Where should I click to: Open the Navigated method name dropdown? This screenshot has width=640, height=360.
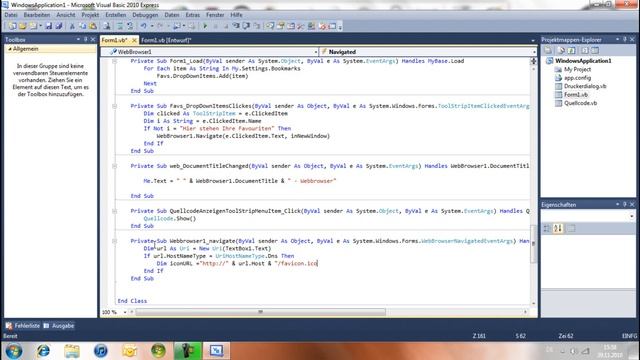click(534, 52)
